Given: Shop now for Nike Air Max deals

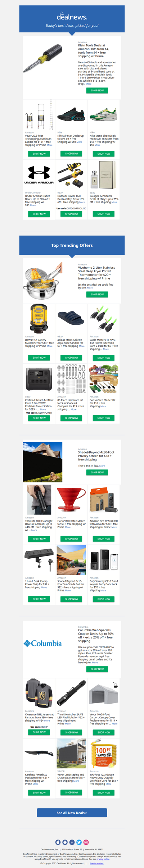Looking at the screenshot, I should tap(72, 154).
